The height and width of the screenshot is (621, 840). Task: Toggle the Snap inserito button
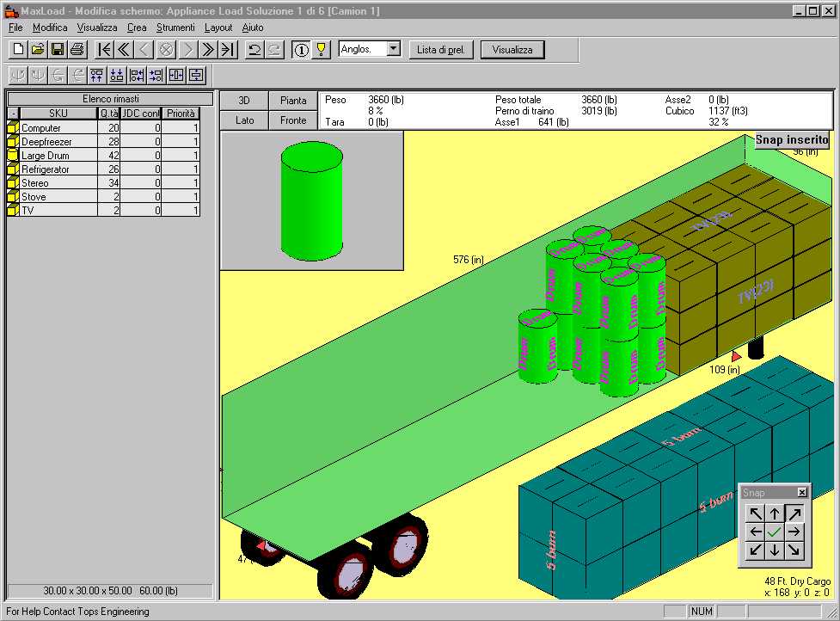click(792, 139)
